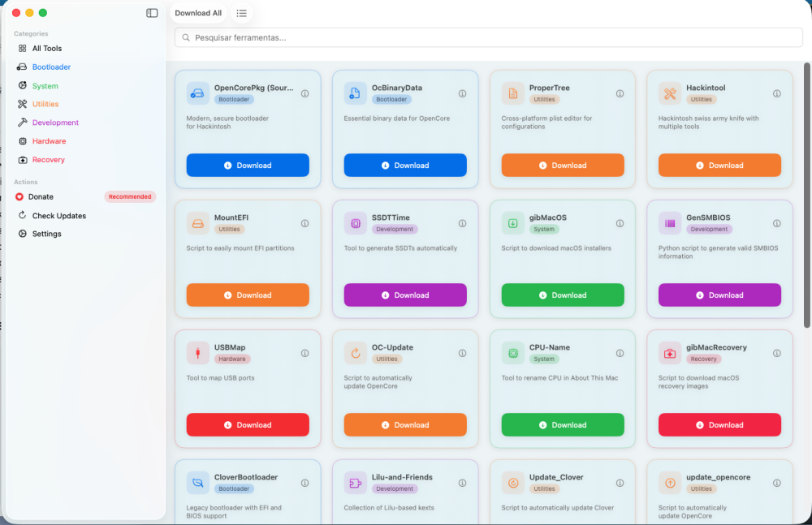Show info for Hackintool
This screenshot has height=525, width=812.
[x=777, y=93]
